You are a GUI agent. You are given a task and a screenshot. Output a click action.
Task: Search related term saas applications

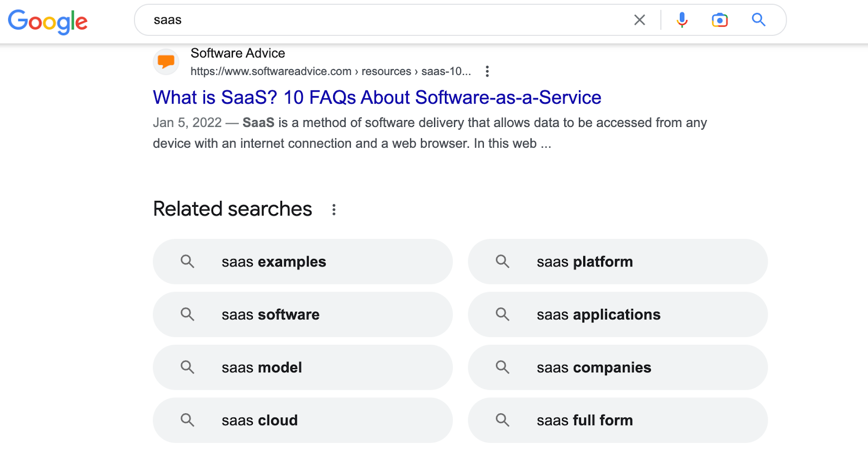tap(618, 314)
